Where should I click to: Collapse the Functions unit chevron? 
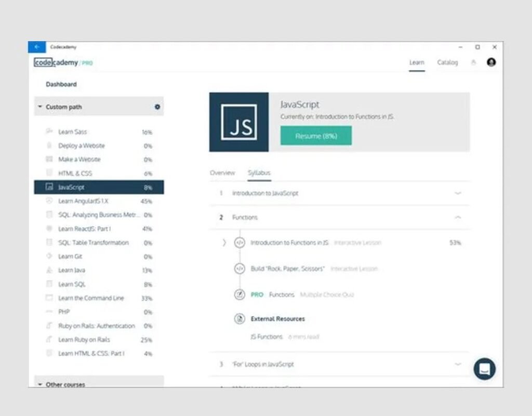tap(458, 217)
